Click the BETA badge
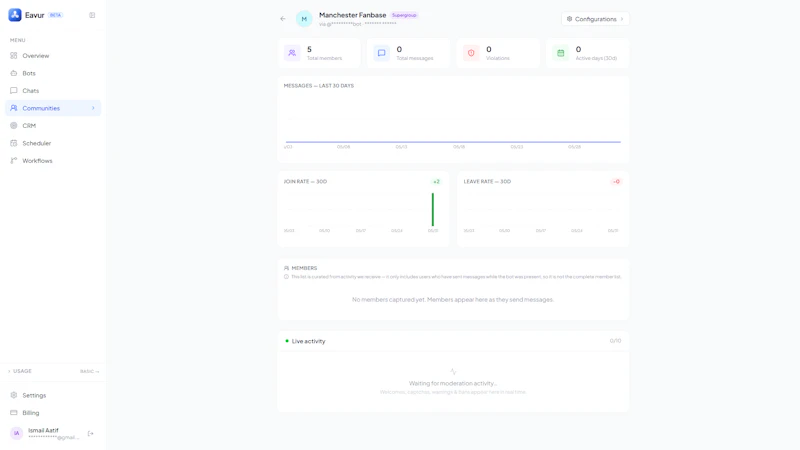 pos(56,15)
